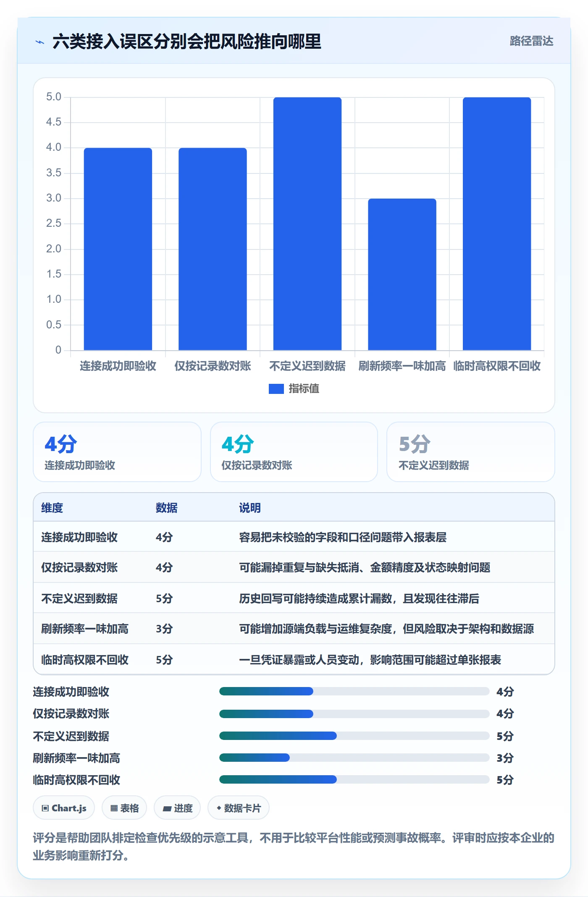
Task: Click the 刷新频率一味加高 progress bar
Action: (354, 758)
